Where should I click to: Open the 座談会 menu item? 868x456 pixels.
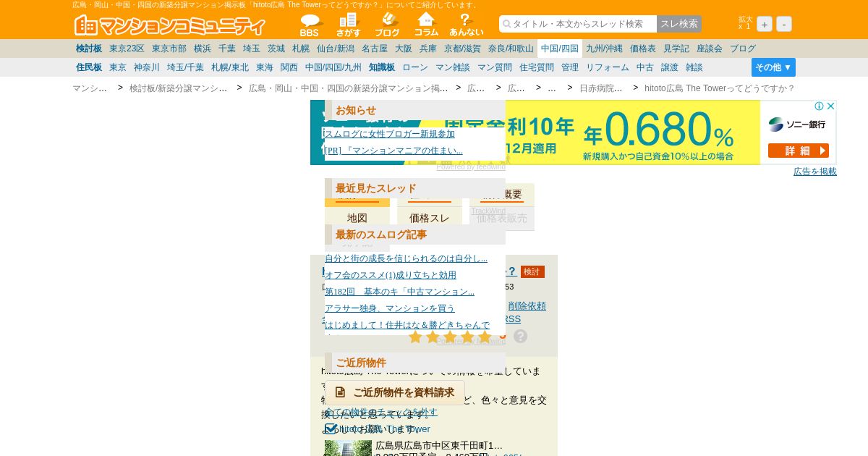click(710, 48)
